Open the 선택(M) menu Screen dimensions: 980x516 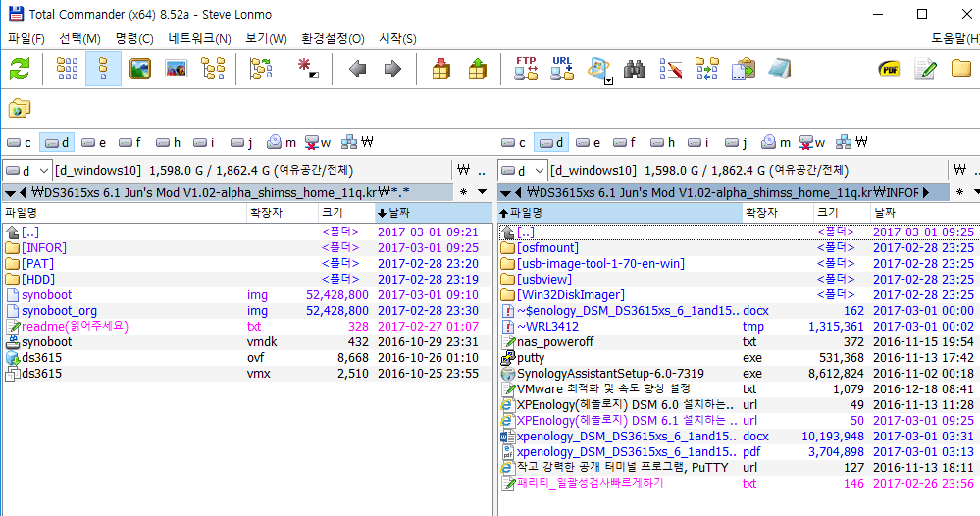tap(80, 38)
